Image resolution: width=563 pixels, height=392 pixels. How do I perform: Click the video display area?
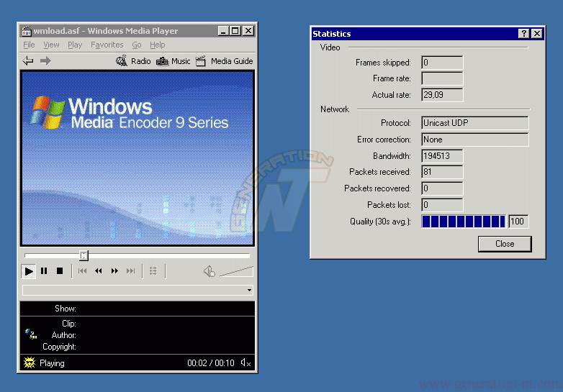tap(138, 158)
